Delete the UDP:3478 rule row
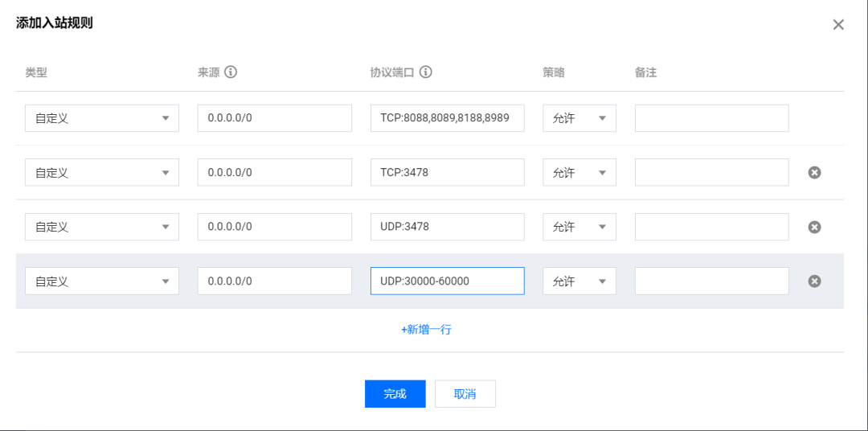868x431 pixels. (x=813, y=227)
